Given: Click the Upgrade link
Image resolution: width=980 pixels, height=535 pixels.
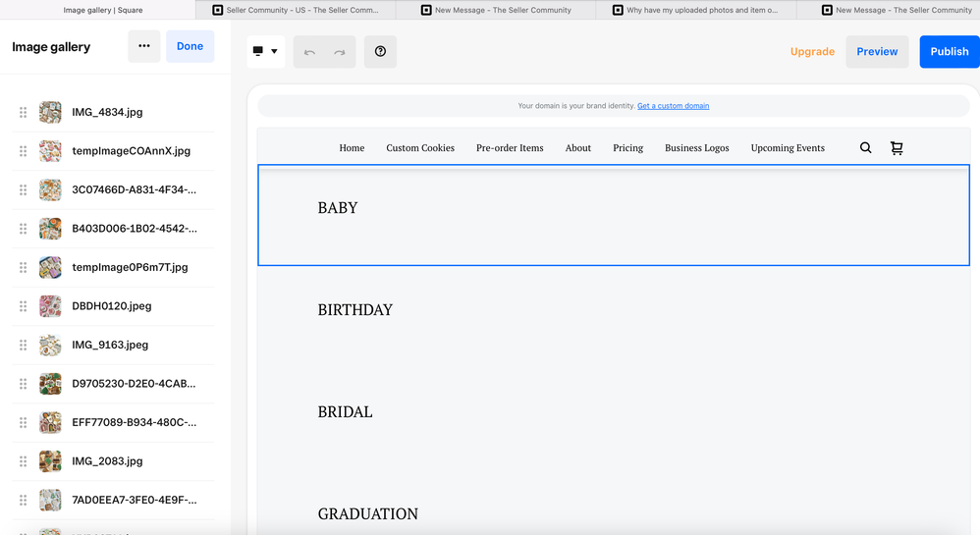Looking at the screenshot, I should click(x=812, y=52).
